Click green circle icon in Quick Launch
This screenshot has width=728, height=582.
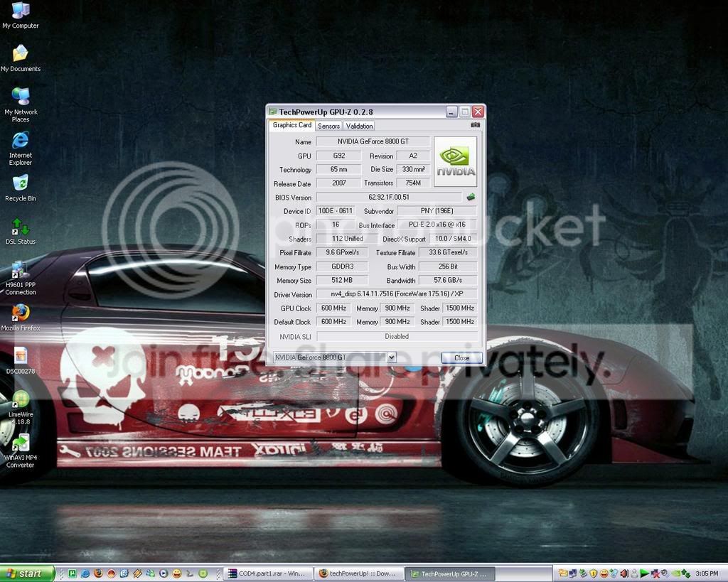[x=203, y=573]
